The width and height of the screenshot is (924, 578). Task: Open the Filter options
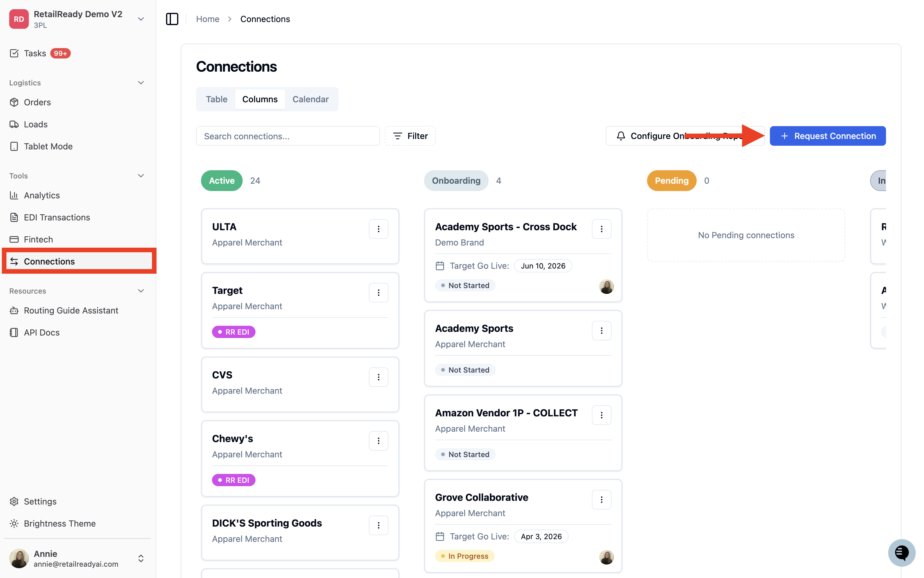(410, 136)
